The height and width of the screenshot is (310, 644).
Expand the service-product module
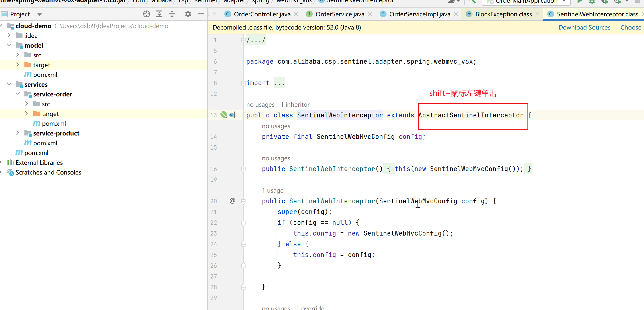18,133
